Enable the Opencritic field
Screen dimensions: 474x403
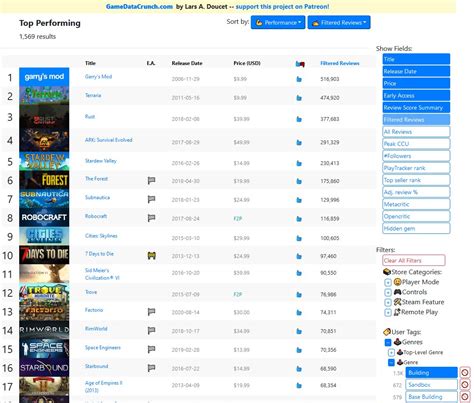pos(416,216)
